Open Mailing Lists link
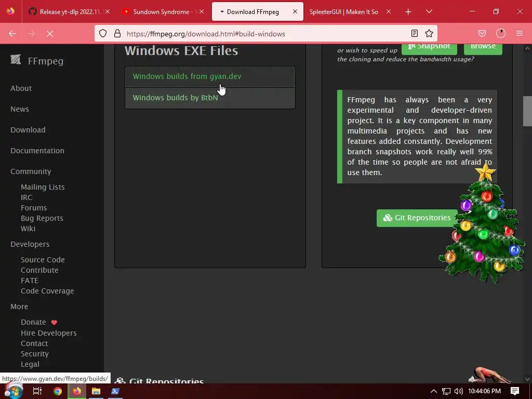This screenshot has height=399, width=532. coord(43,187)
